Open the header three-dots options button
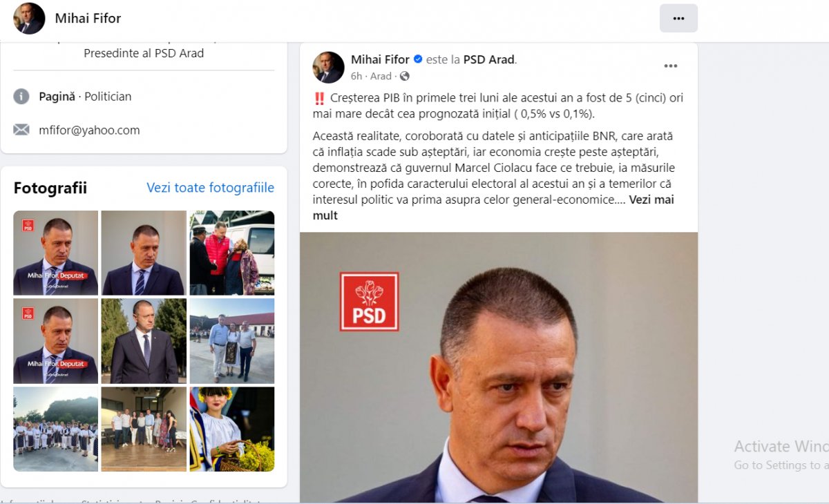The height and width of the screenshot is (504, 829). (678, 19)
